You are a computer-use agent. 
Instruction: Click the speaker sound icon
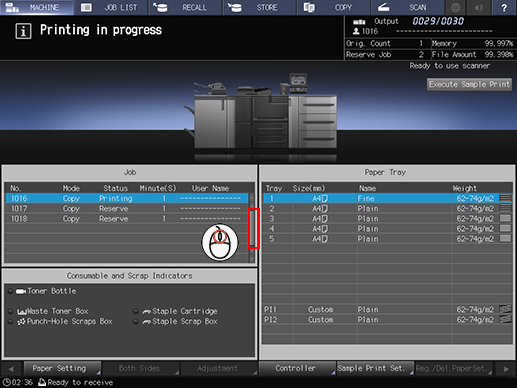(479, 7)
